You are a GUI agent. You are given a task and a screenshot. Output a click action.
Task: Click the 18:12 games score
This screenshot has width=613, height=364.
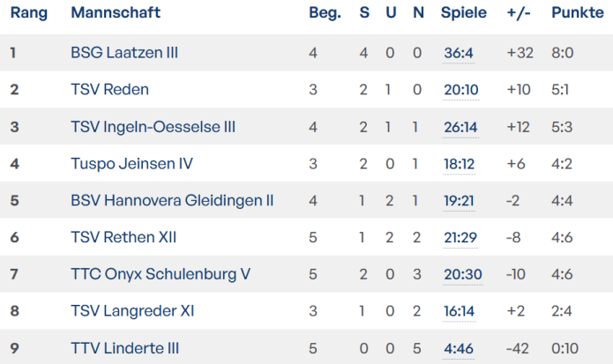pos(459,164)
